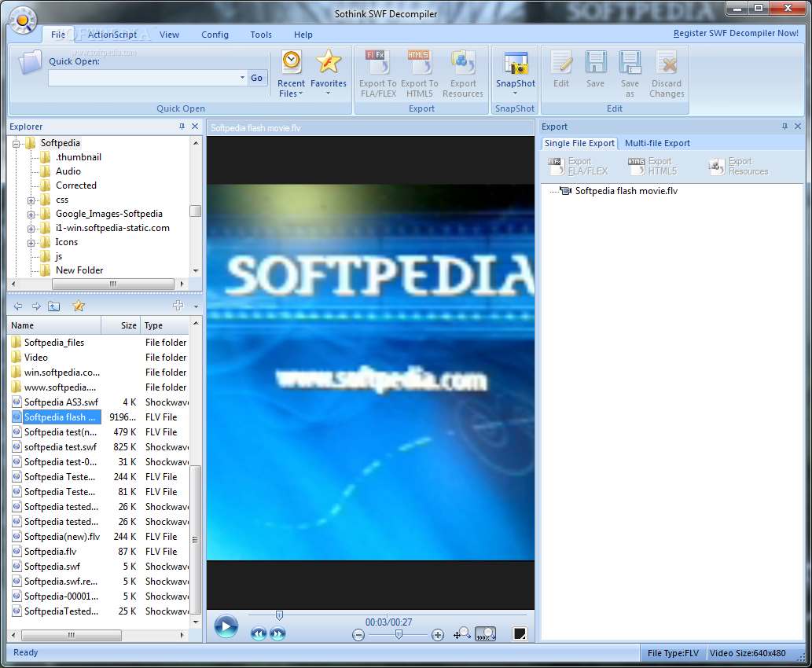Click Register SWF Decompiler Now link
This screenshot has height=668, width=812.
(x=735, y=33)
